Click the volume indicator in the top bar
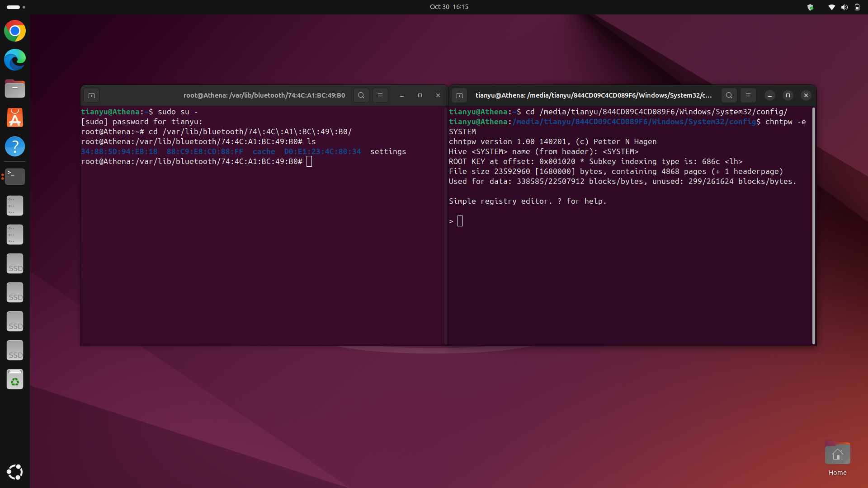Viewport: 868px width, 488px height. click(844, 7)
